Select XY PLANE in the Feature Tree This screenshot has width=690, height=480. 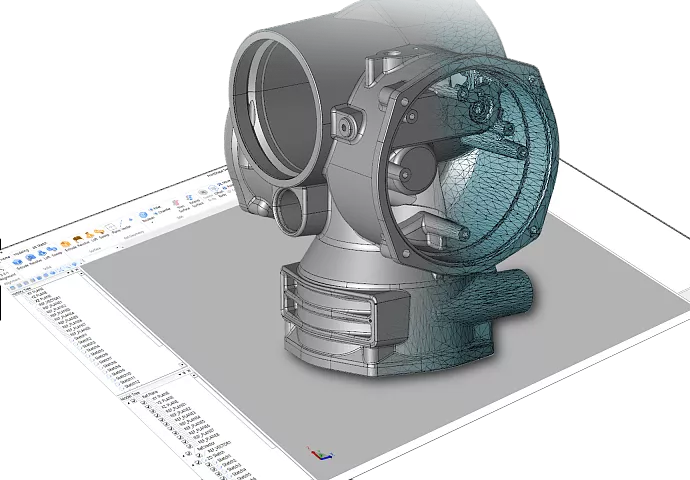pos(36,290)
